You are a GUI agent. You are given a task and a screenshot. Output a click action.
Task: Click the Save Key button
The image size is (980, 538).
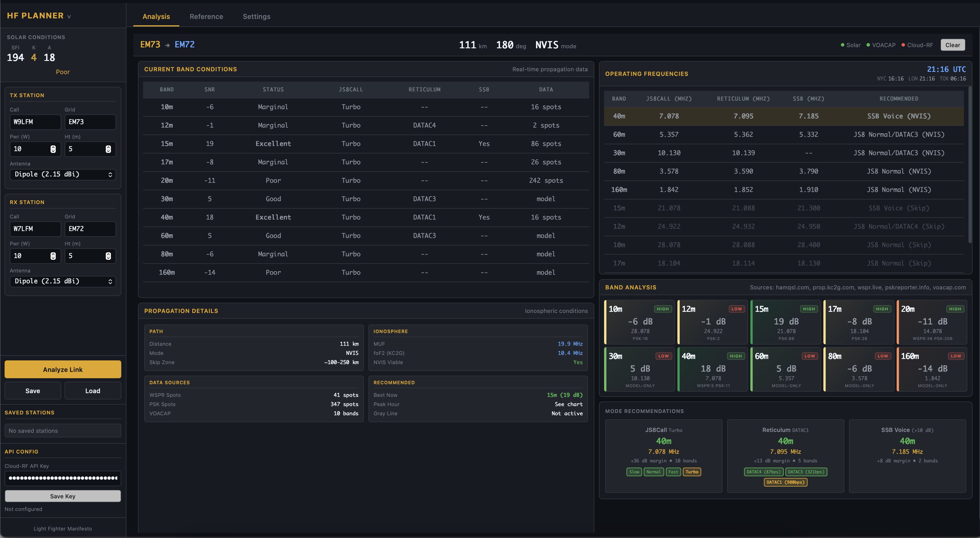pos(63,496)
